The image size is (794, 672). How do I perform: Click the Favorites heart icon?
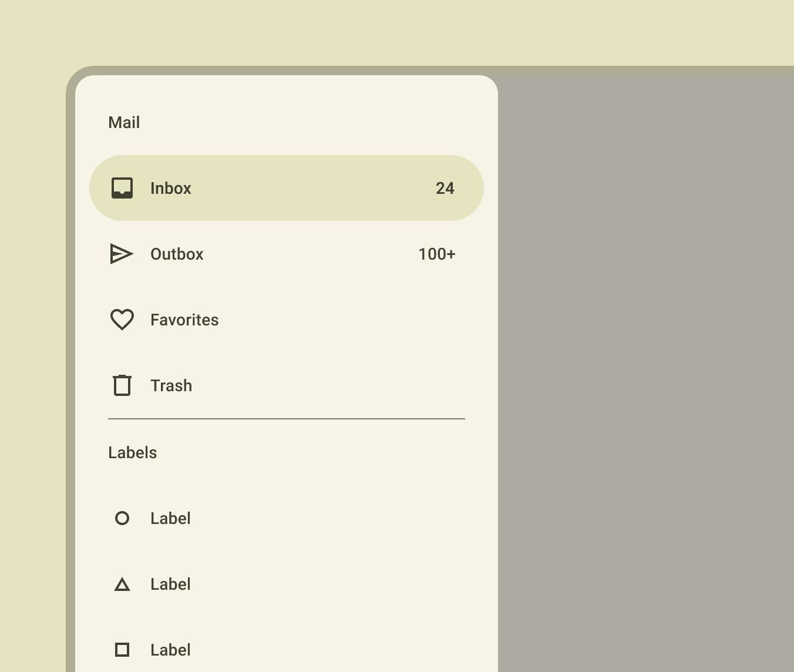122,320
